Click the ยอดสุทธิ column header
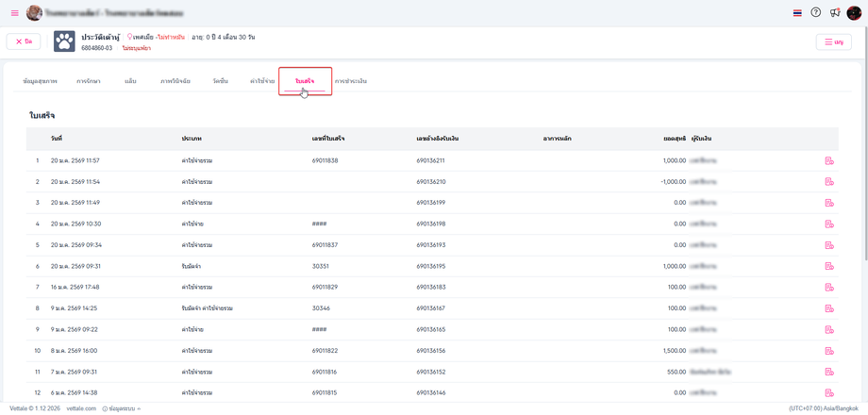The width and height of the screenshot is (868, 415). [x=676, y=139]
